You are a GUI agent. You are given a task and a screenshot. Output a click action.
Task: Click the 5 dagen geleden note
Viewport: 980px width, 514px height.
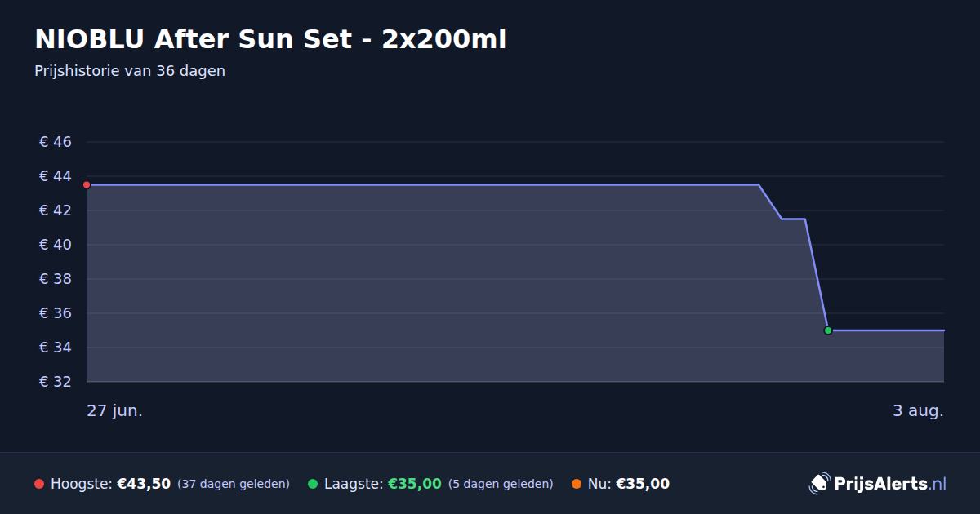[501, 484]
